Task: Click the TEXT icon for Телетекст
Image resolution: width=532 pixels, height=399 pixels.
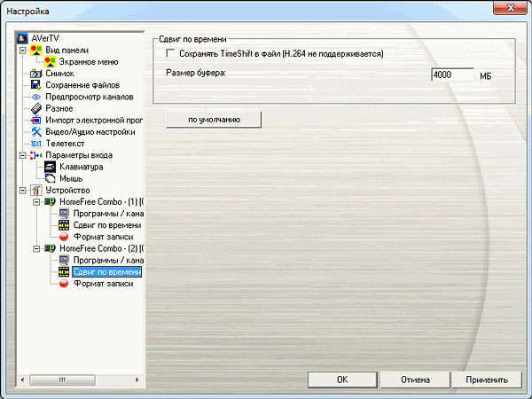Action: tap(36, 144)
